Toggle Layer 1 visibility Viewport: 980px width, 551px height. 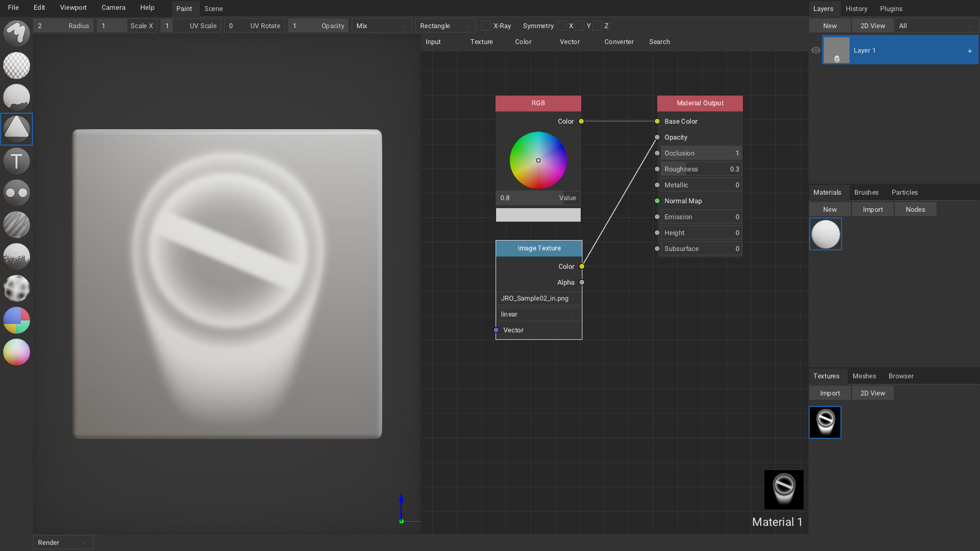coord(815,50)
